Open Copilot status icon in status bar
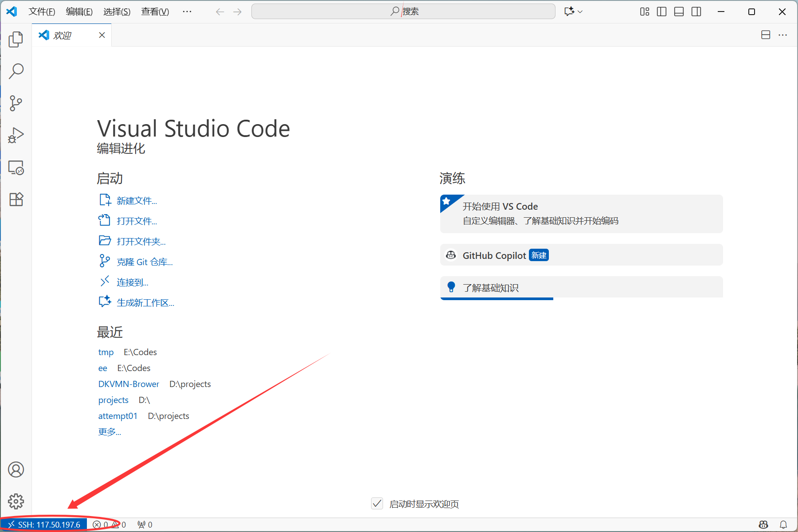 763,525
